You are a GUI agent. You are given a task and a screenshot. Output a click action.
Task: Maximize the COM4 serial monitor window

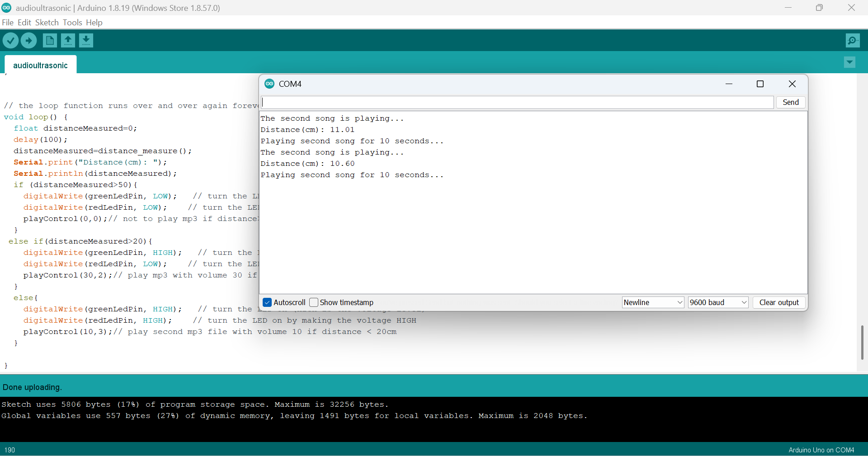click(760, 84)
